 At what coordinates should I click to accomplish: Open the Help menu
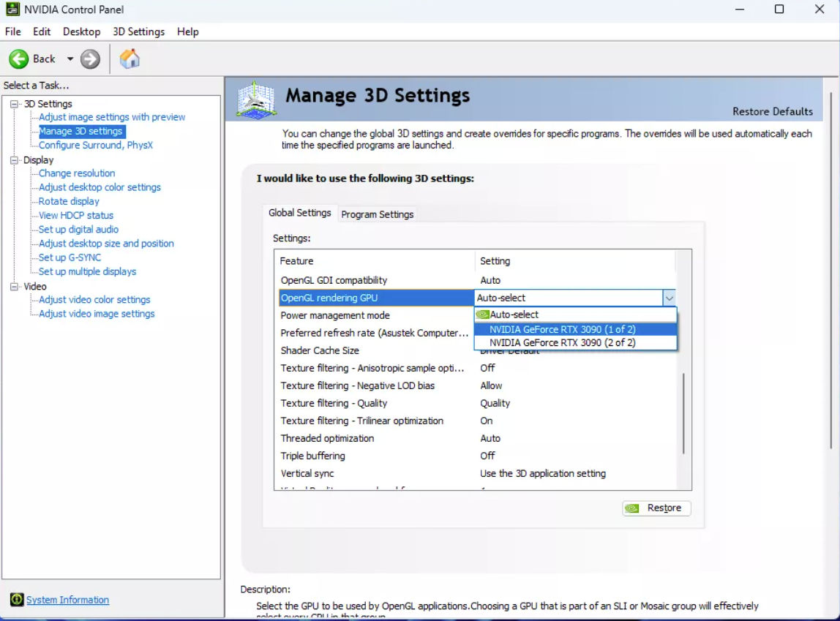(x=187, y=31)
